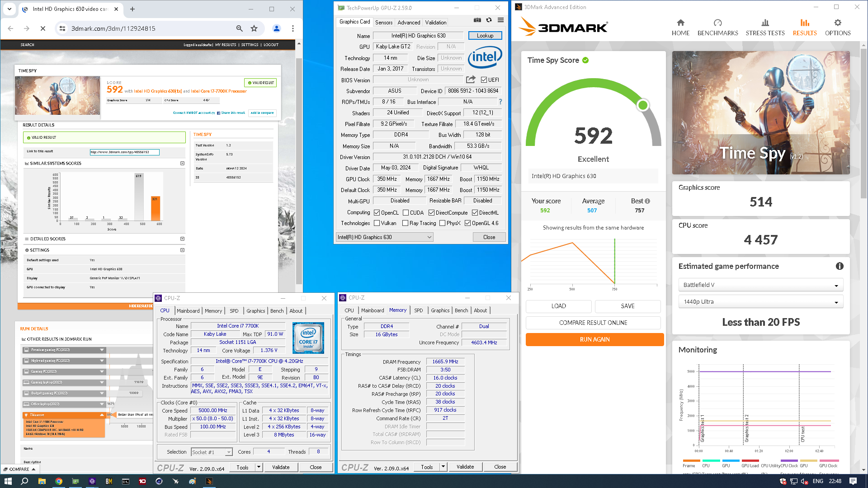Take a GPU-Z screenshot via camera icon

click(477, 20)
